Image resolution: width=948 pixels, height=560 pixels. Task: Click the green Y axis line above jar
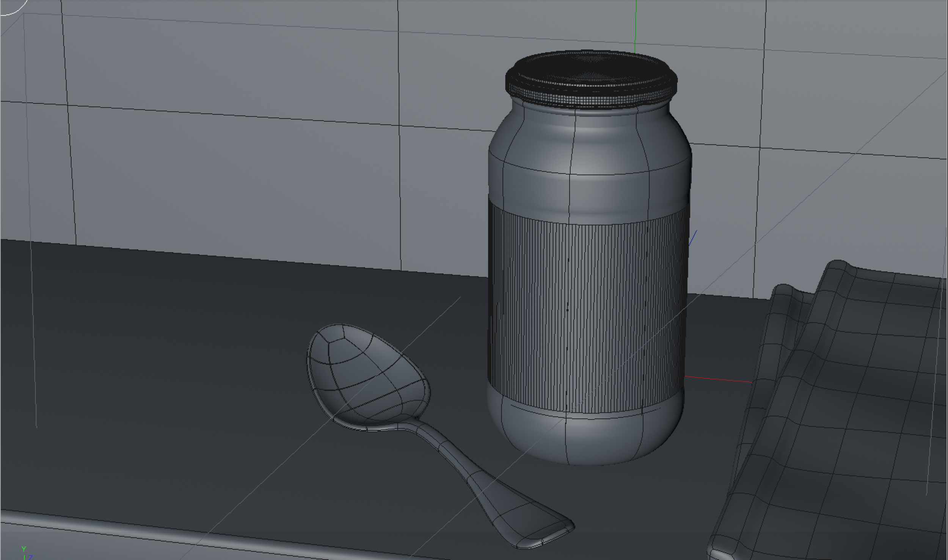coord(636,27)
